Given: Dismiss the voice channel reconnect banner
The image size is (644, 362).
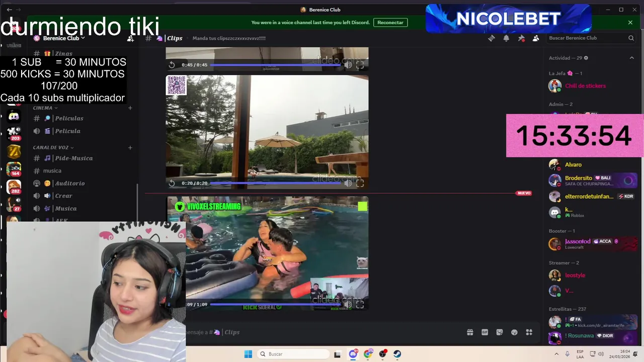Looking at the screenshot, I should (x=630, y=23).
